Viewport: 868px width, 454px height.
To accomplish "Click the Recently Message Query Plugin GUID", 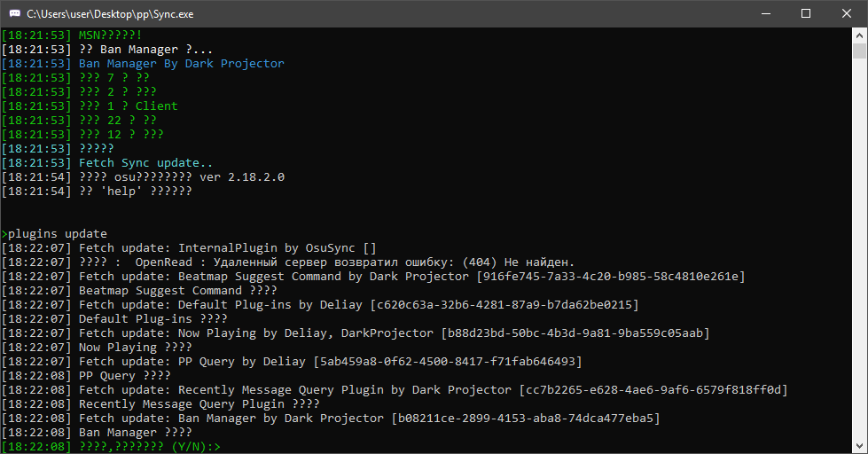I will [653, 390].
